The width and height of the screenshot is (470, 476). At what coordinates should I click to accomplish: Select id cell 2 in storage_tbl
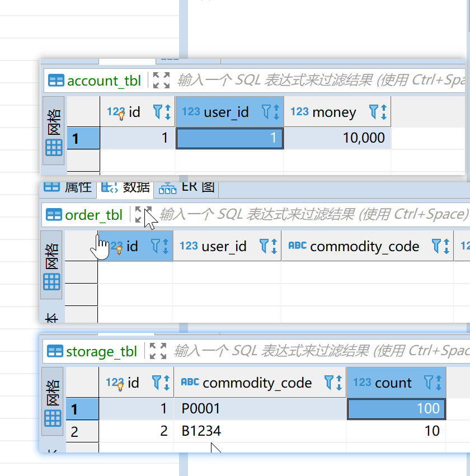137,431
